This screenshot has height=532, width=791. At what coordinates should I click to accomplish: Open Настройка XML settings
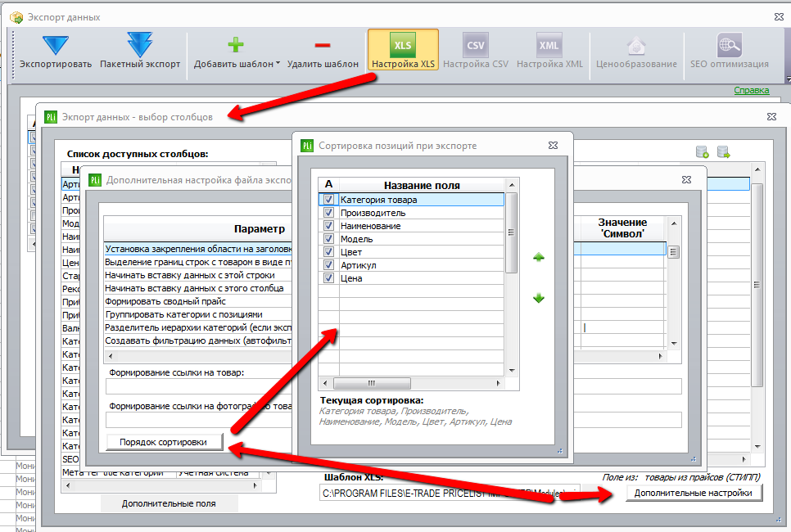tap(549, 51)
